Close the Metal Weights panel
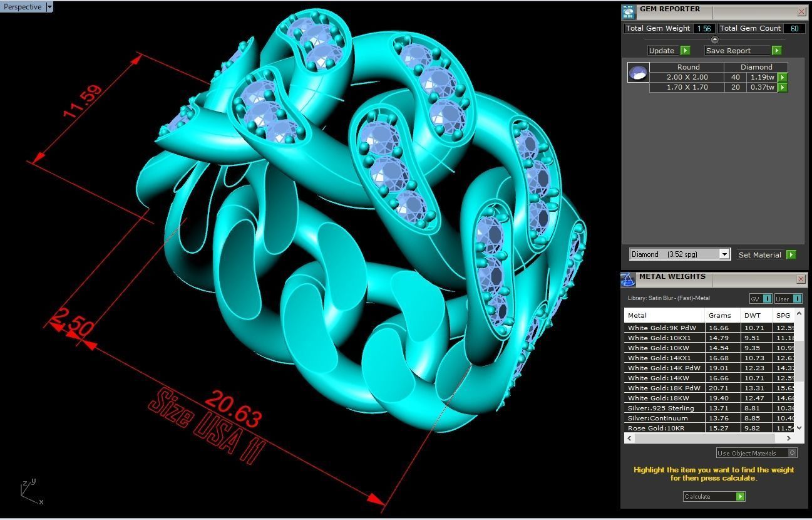 click(x=801, y=279)
